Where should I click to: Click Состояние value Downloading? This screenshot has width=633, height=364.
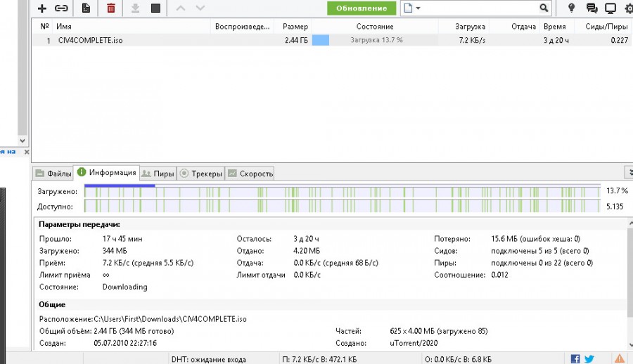[124, 287]
